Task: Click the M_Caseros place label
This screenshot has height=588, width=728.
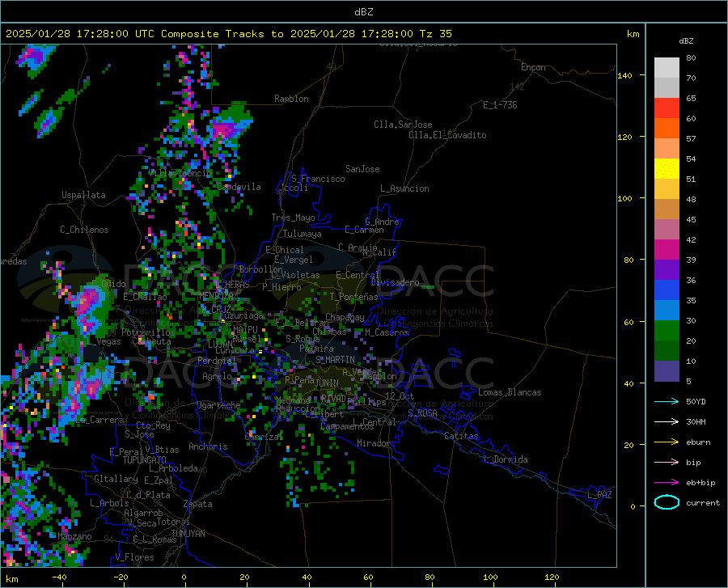Action: click(387, 332)
